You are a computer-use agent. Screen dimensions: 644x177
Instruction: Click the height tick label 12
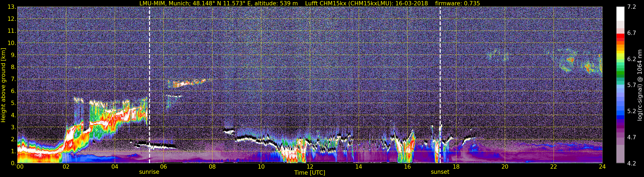point(12,19)
